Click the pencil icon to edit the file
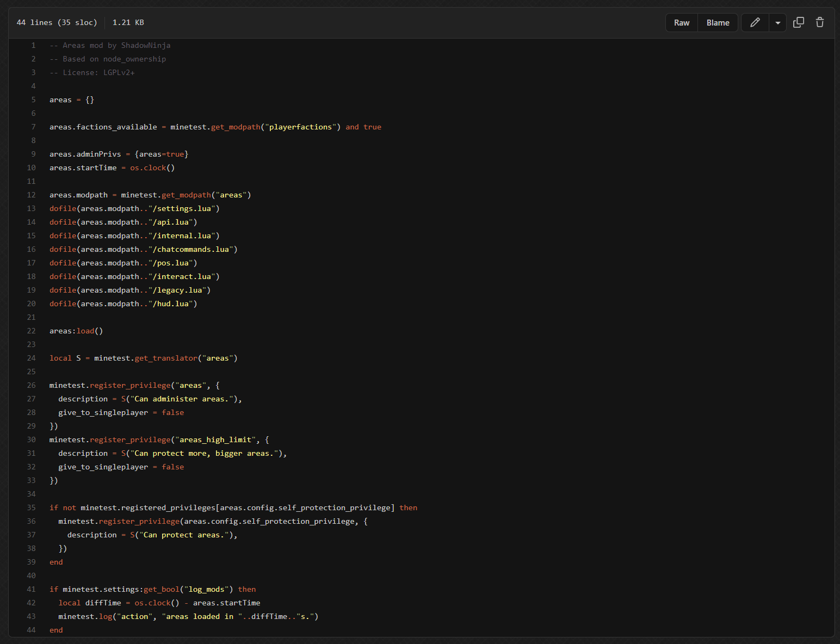 pyautogui.click(x=755, y=22)
